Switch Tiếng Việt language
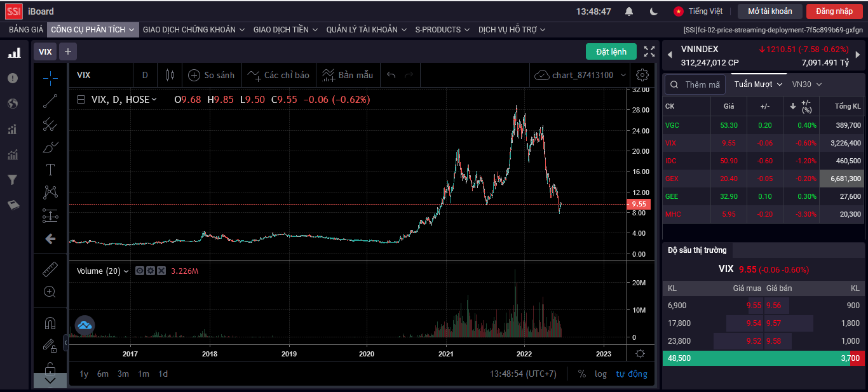 click(698, 11)
